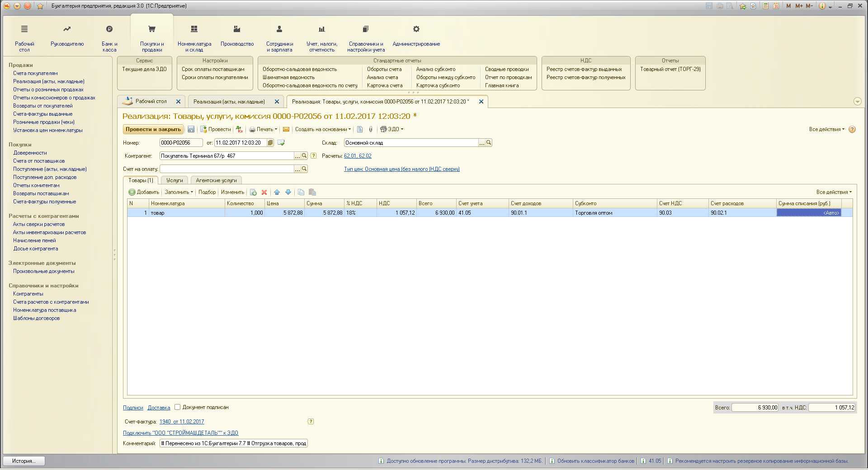Screen dimensions: 868x470
Task: Move the row up with blue arrow
Action: coord(277,193)
